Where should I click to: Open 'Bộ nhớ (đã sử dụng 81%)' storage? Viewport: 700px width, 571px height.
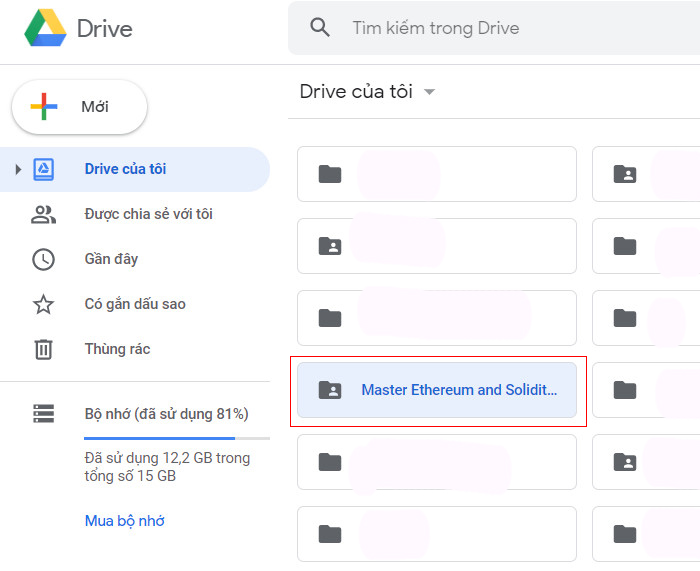[166, 414]
